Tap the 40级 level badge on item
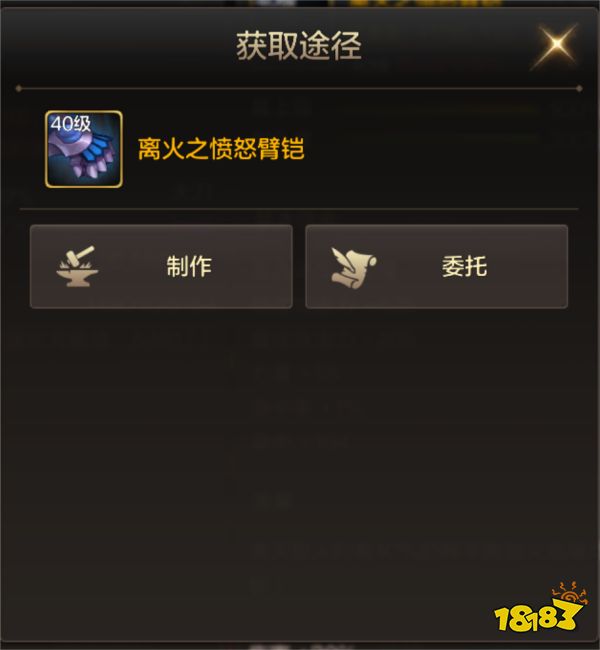Screen dimensions: 600x650 click(x=70, y=124)
